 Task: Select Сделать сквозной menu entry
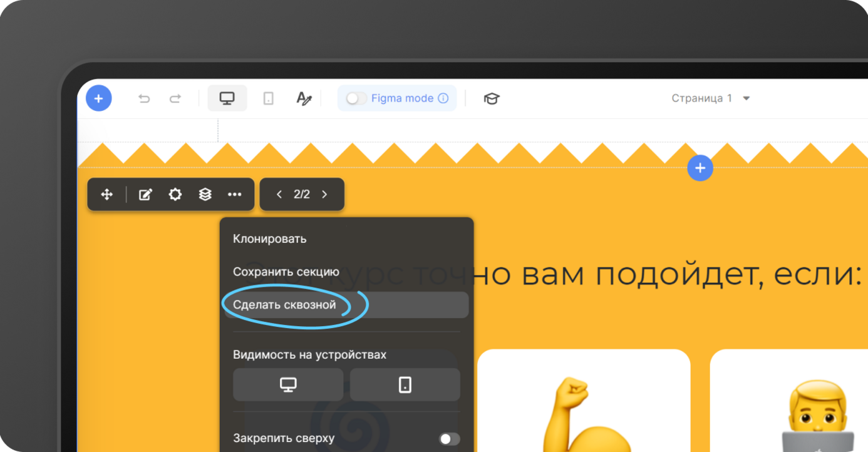click(x=346, y=305)
